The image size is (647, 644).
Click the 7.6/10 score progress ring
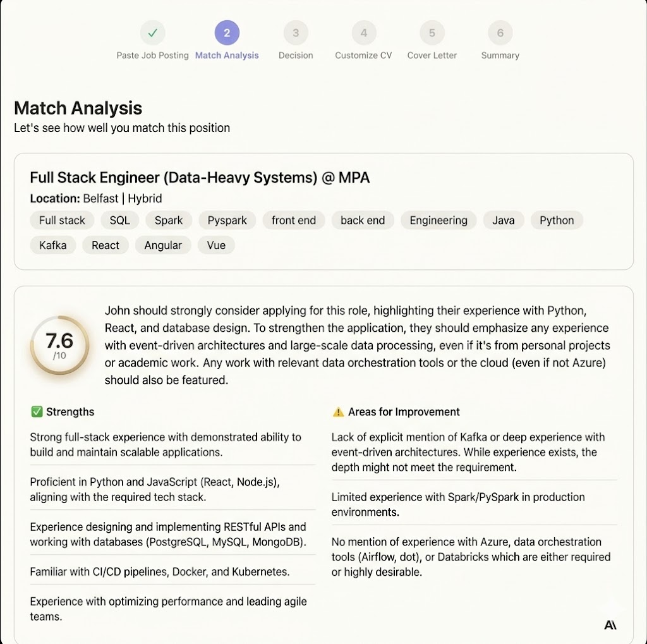coord(60,344)
